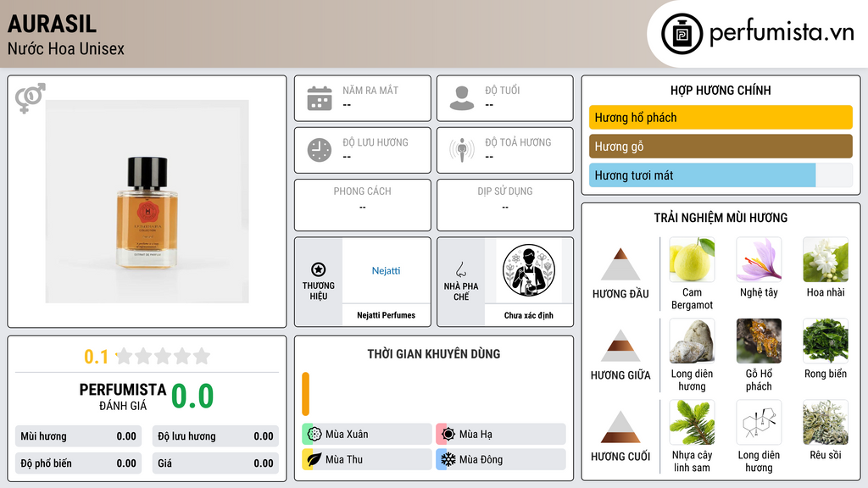Click the clock icon beside Độ lưu hương

pos(320,150)
